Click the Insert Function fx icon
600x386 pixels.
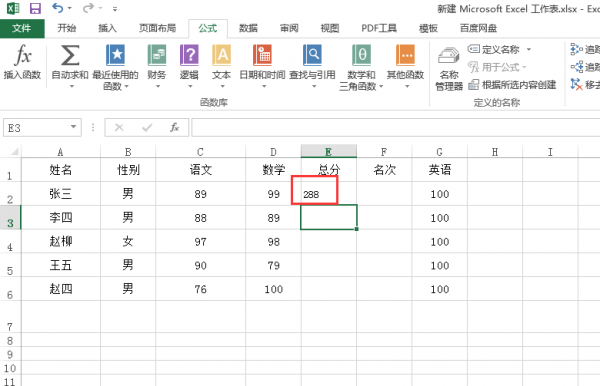(x=23, y=56)
